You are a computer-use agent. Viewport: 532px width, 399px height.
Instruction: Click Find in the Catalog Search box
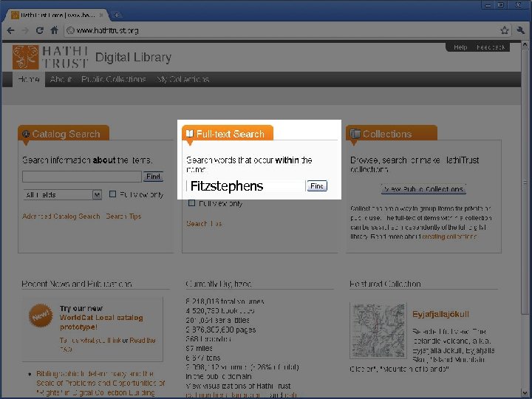coord(153,177)
